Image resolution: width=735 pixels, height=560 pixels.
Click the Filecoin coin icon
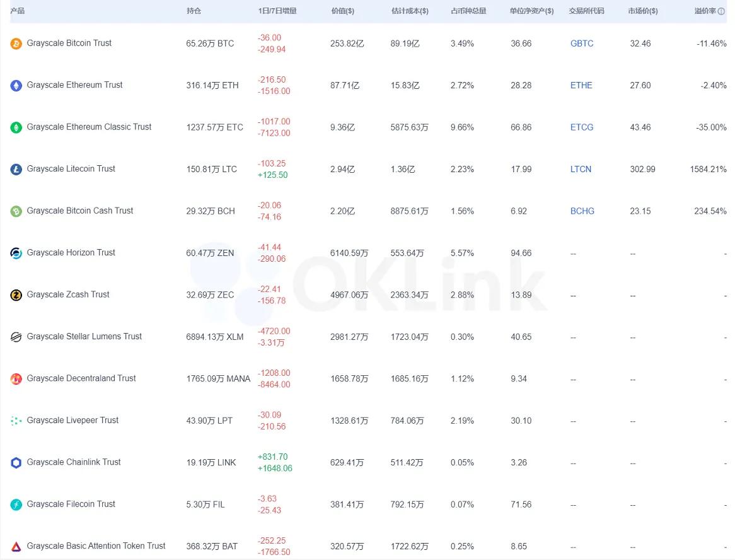[x=16, y=505]
